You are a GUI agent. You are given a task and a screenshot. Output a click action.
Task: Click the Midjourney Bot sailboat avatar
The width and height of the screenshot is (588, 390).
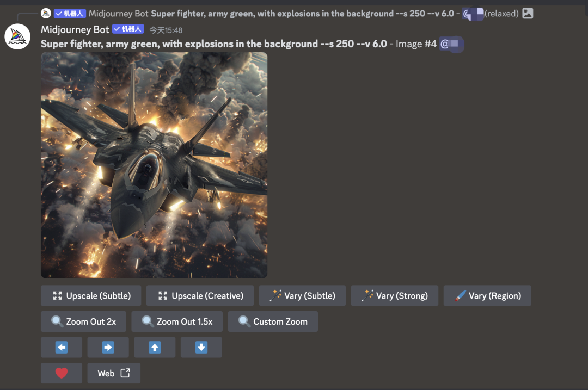pos(17,36)
